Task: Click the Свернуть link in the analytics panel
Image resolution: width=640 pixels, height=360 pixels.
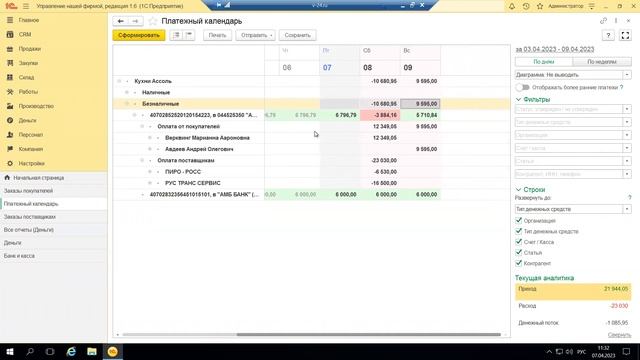Action: click(619, 335)
